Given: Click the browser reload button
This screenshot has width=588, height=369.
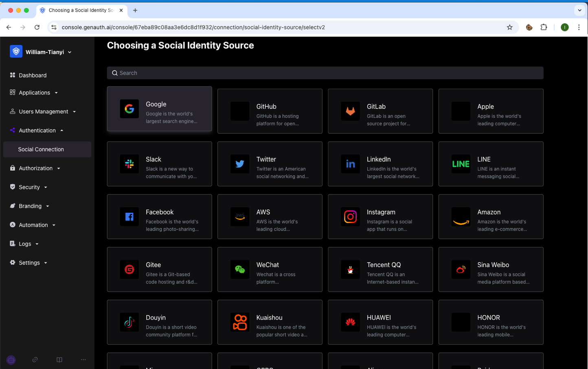Looking at the screenshot, I should coord(37,27).
